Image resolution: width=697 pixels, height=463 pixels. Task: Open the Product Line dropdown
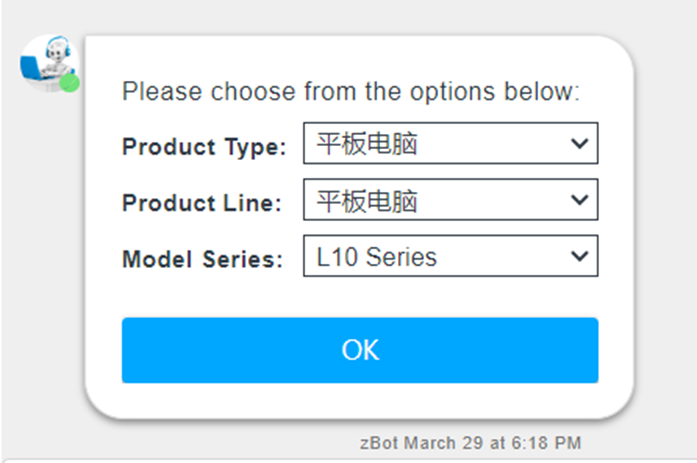[x=450, y=199]
